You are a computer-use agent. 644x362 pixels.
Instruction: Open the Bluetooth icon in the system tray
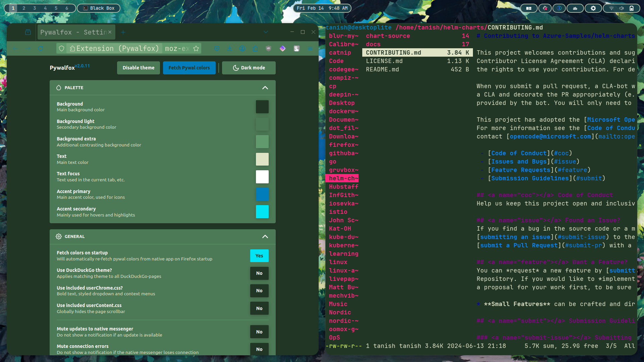[x=559, y=8]
